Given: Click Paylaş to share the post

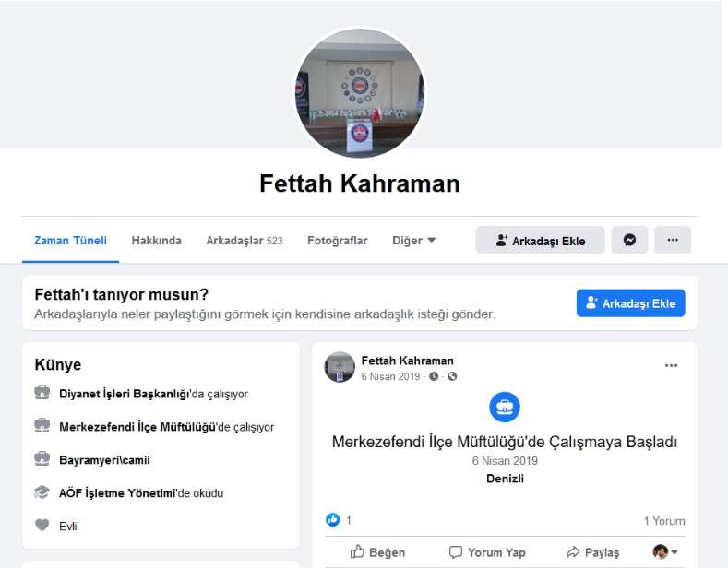Looking at the screenshot, I should [592, 552].
